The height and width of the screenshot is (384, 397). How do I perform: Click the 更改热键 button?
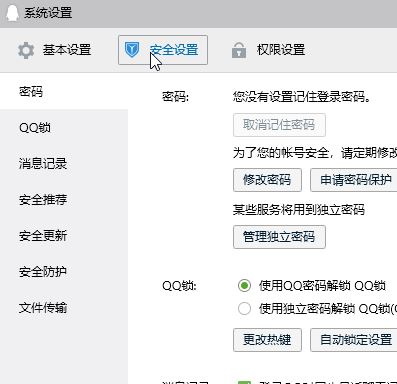267,340
